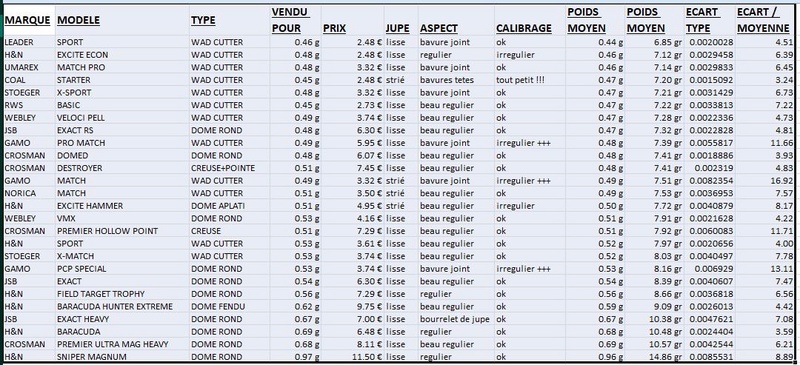
Task: Click the 'tout petit !!!' calibrage cell
Action: pos(530,80)
